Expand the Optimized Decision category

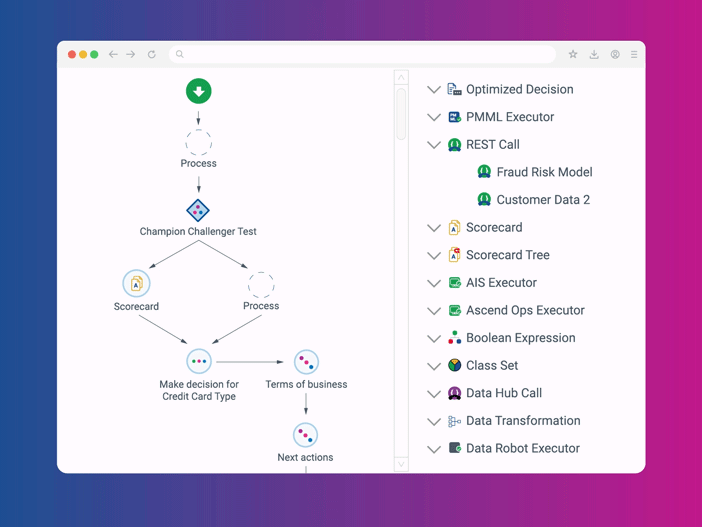click(434, 90)
